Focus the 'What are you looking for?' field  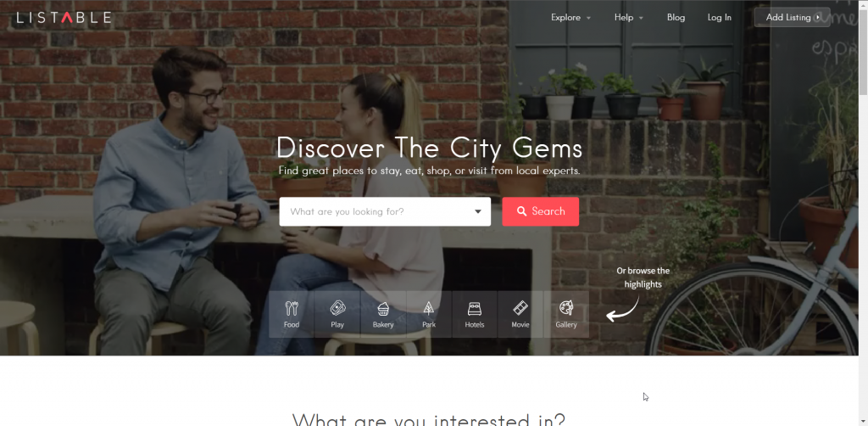point(385,211)
